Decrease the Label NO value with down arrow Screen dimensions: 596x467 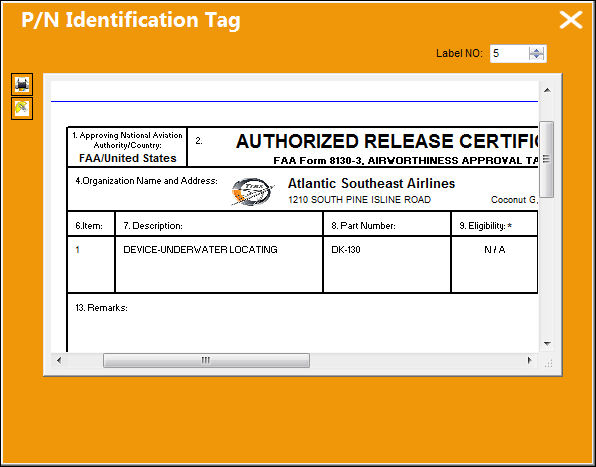pos(537,57)
